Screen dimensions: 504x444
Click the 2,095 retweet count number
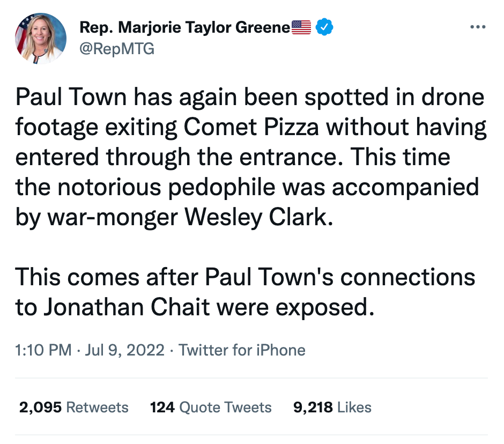40,407
